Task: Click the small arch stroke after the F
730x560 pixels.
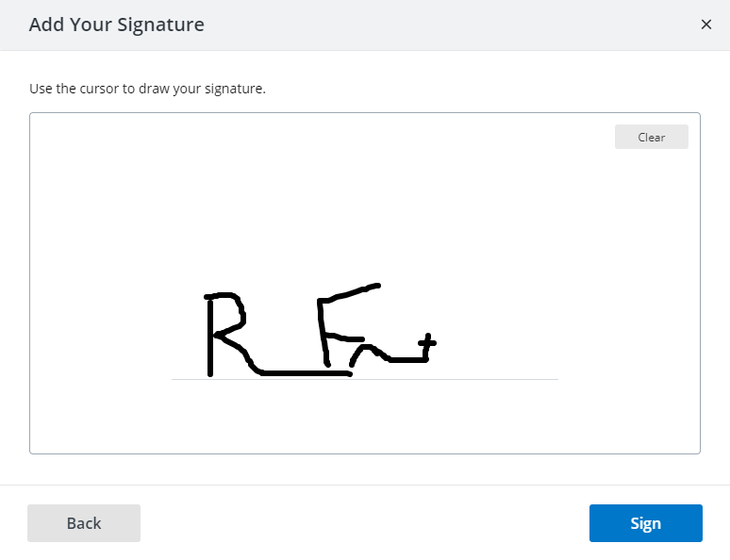Action: pos(363,350)
